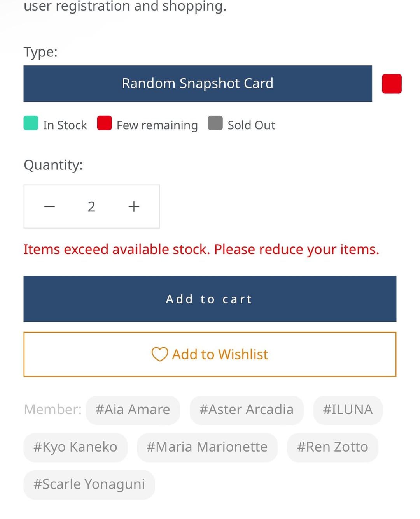Screen dimensions: 420x519
Task: Open the #ILUNA tag
Action: (348, 410)
